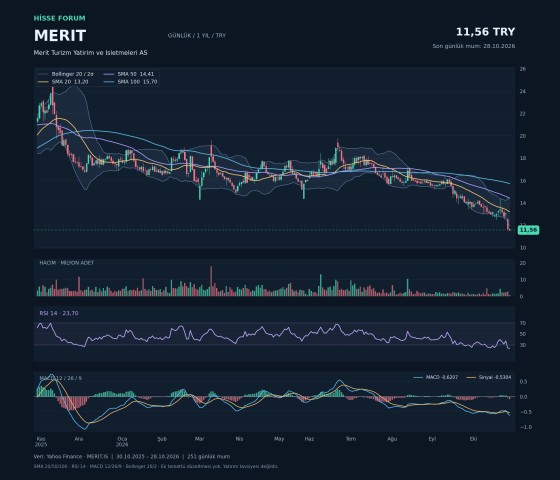Image resolution: width=560 pixels, height=480 pixels.
Task: Click the Eki month axis label
Action: coord(474,439)
